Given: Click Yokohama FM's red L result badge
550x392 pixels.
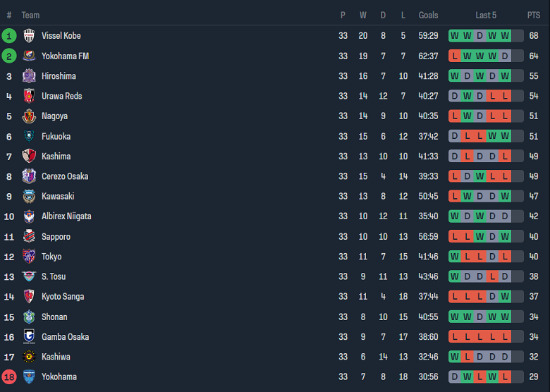Looking at the screenshot, I should pyautogui.click(x=455, y=56).
